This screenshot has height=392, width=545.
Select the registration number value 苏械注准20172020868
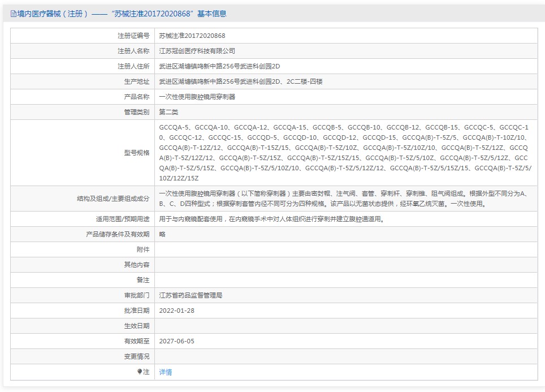[192, 36]
